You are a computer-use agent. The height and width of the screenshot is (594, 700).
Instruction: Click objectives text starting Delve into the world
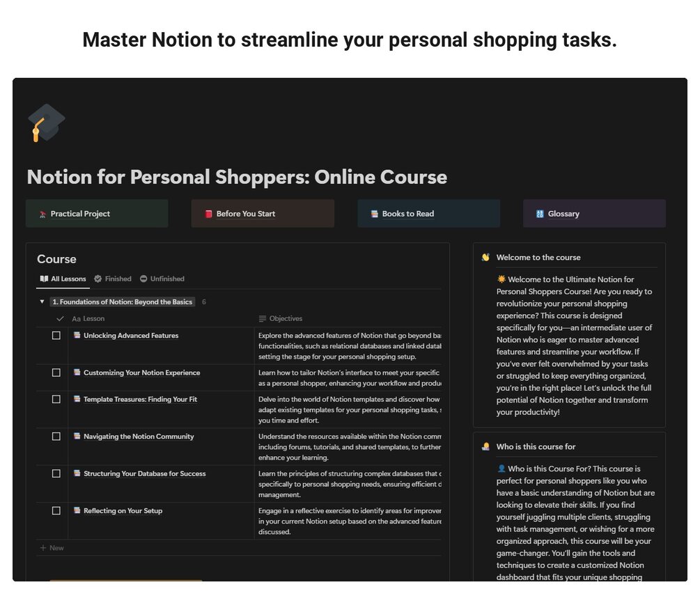tap(350, 409)
